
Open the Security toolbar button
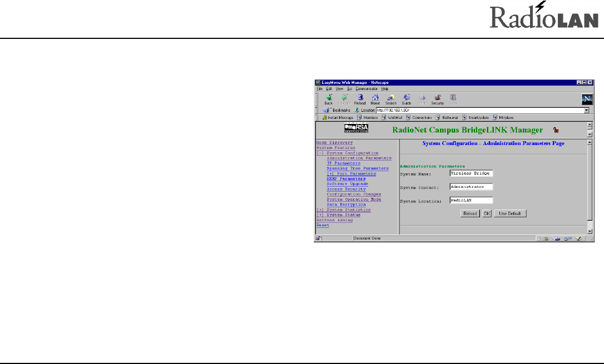pos(438,99)
